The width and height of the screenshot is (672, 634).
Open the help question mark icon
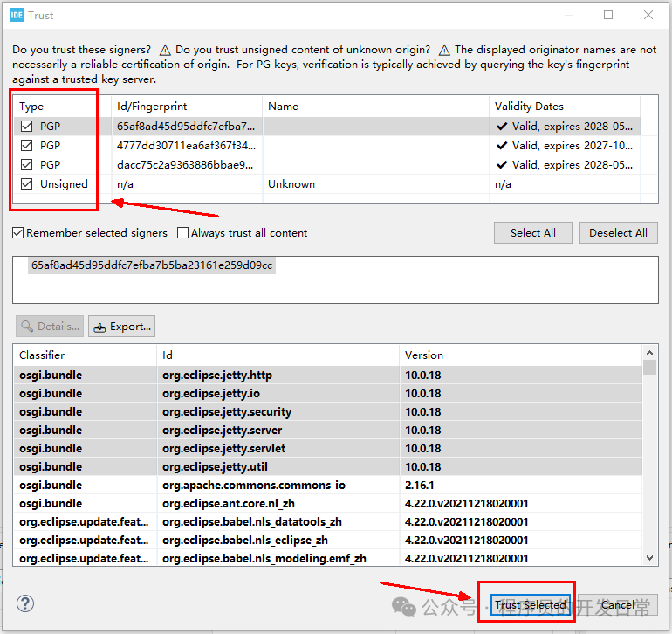coord(25,603)
